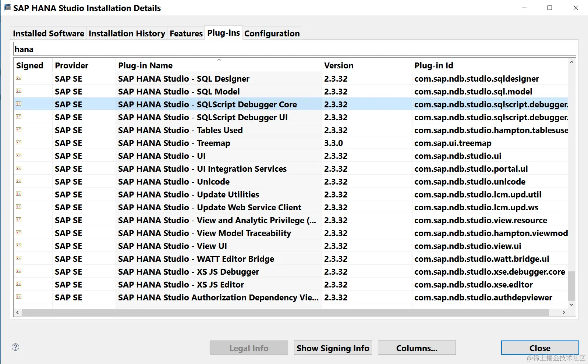Click the signed icon for Tables Used row
The height and width of the screenshot is (364, 588).
pyautogui.click(x=19, y=129)
